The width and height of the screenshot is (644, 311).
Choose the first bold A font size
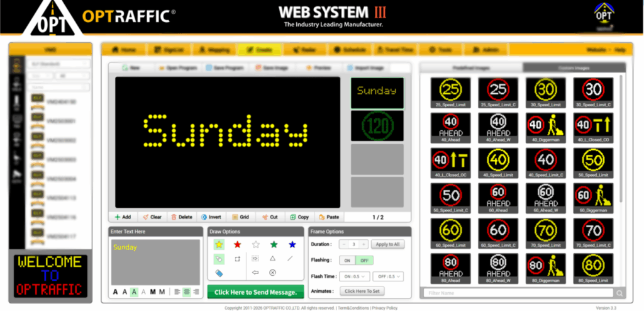click(116, 291)
